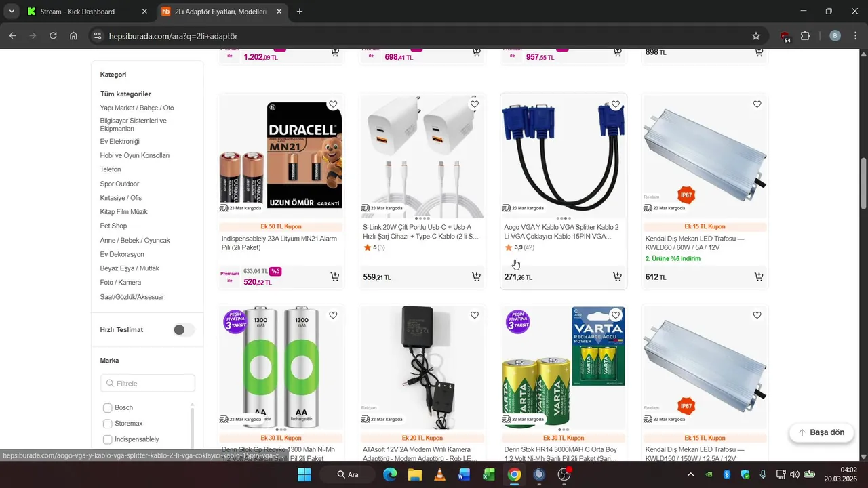Add 1.202,09 TL product to cart
The width and height of the screenshot is (868, 488).
(x=335, y=52)
